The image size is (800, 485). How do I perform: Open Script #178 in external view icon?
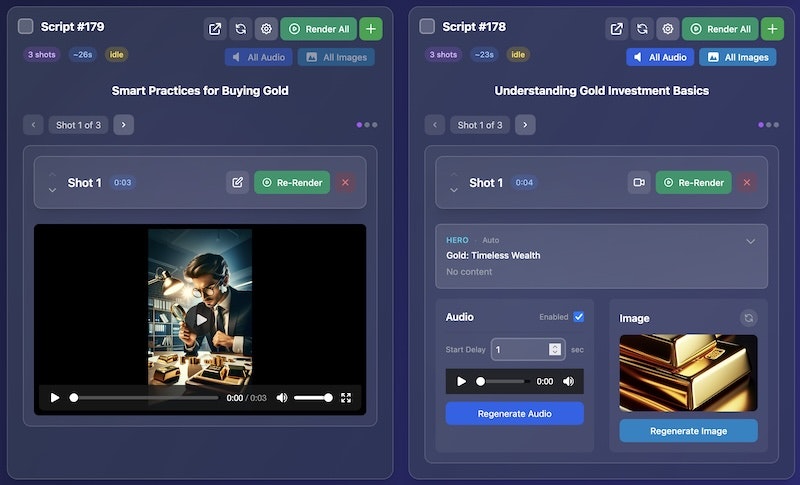pos(616,29)
